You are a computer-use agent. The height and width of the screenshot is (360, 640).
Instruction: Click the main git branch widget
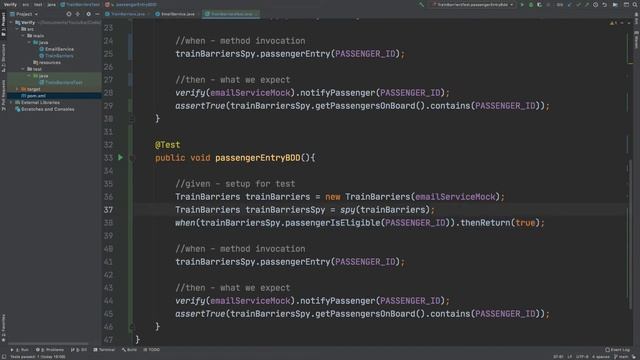click(x=621, y=357)
